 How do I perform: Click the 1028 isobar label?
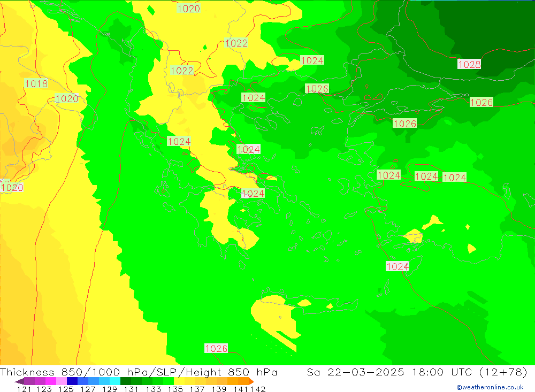(x=469, y=64)
